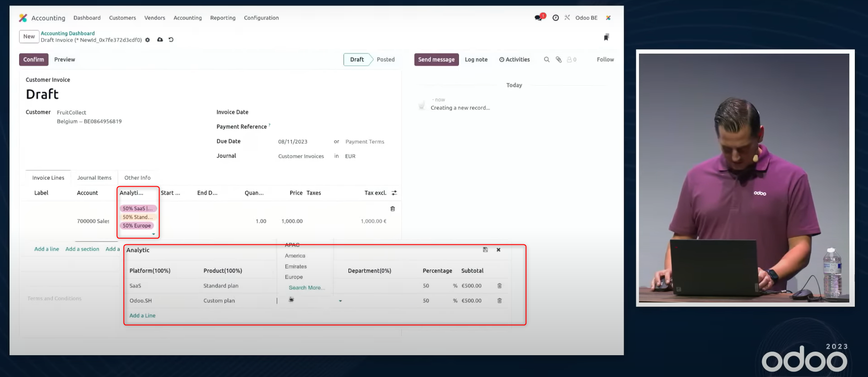868x377 pixels.
Task: Edit percentage 50 in the SaaS row
Action: pos(426,286)
